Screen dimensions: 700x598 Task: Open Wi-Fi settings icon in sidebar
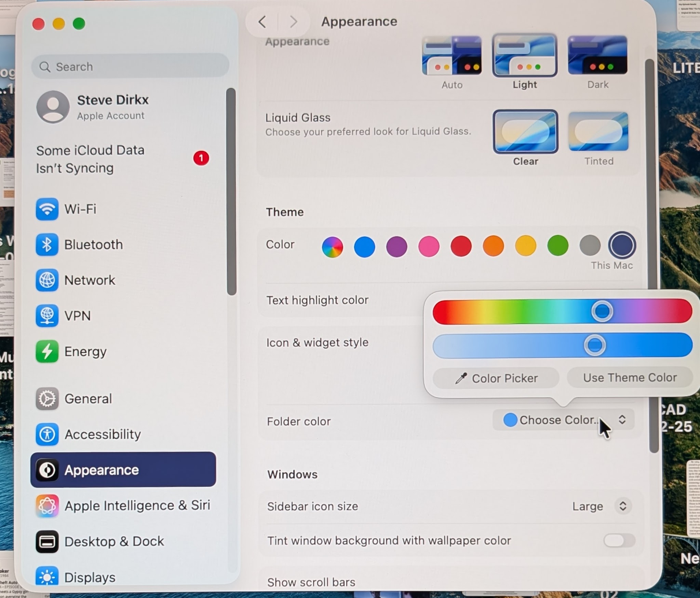[x=47, y=209]
